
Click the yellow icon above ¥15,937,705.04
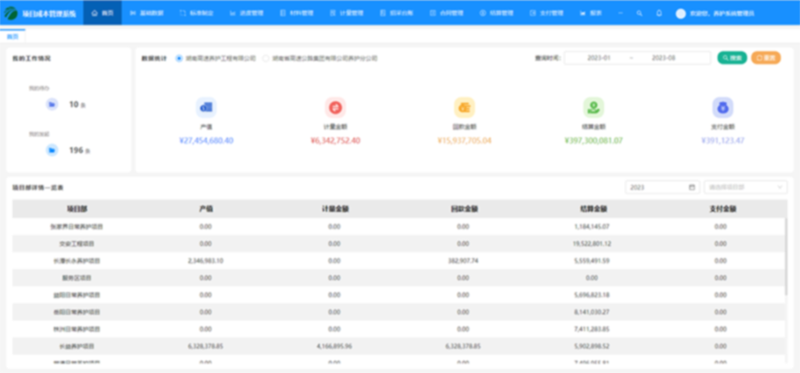click(x=464, y=108)
